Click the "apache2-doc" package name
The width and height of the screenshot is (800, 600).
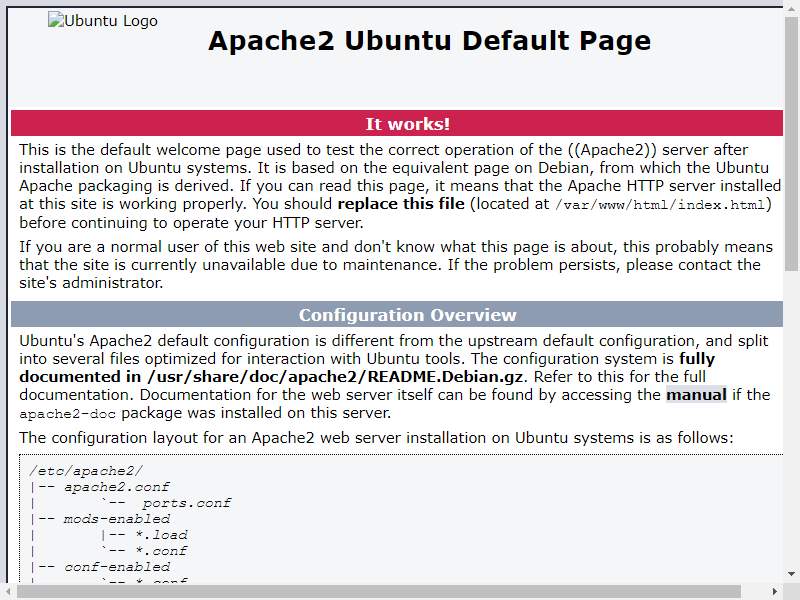coord(67,414)
